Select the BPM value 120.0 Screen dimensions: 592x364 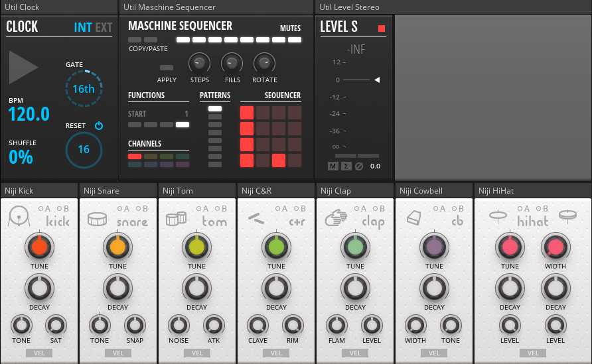point(29,114)
